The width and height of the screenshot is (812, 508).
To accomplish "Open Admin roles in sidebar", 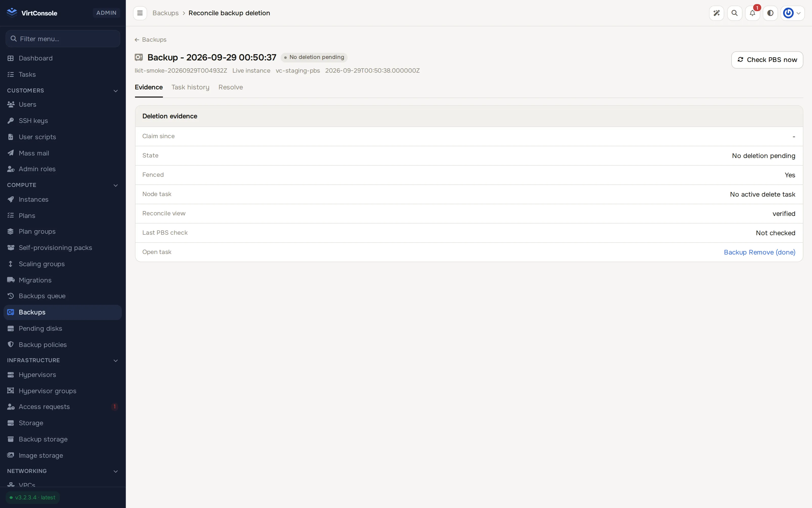I will point(63,169).
